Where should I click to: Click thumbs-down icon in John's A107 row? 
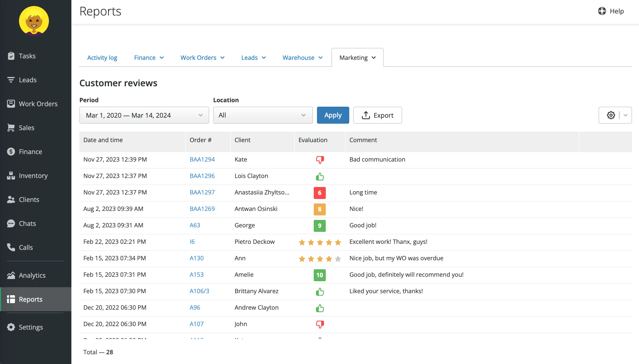[x=320, y=325]
